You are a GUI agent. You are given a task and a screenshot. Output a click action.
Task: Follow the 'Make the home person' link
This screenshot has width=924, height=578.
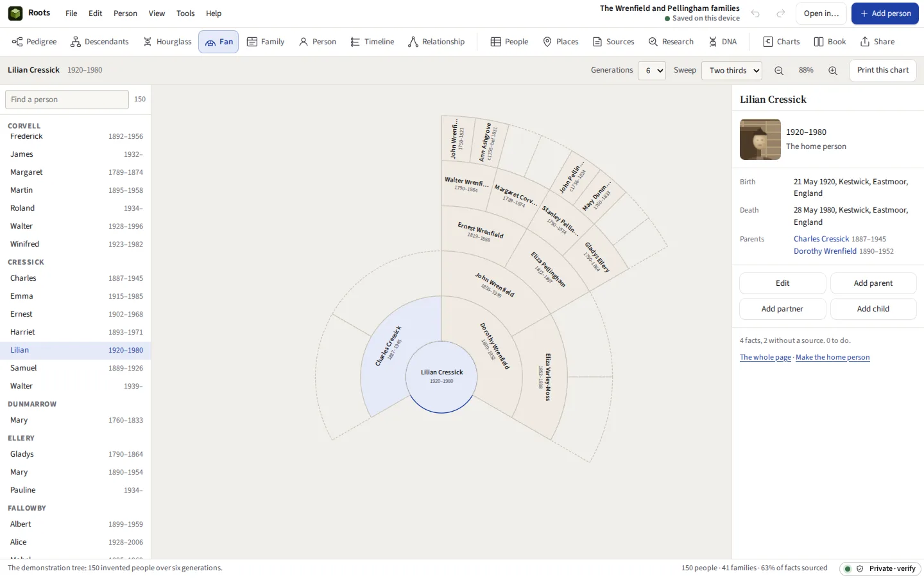[x=833, y=357]
